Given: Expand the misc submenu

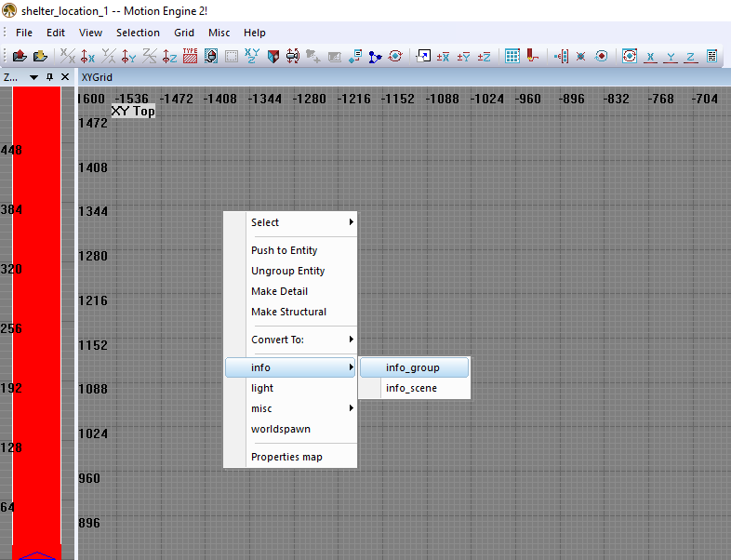Looking at the screenshot, I should point(290,408).
